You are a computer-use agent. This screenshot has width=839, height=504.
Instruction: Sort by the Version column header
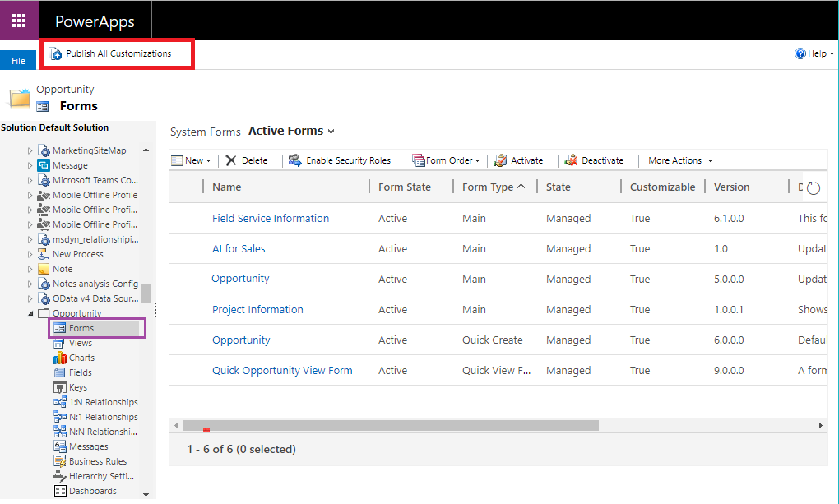click(x=731, y=187)
